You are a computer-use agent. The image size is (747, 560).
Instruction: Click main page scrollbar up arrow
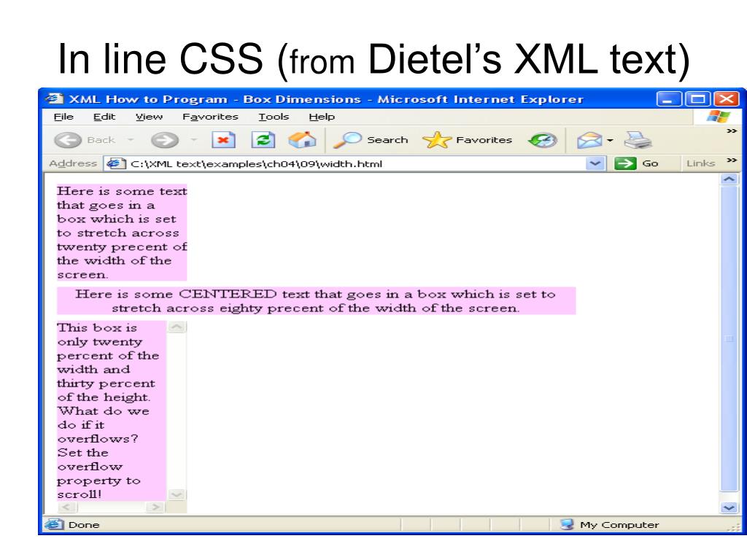tap(729, 179)
